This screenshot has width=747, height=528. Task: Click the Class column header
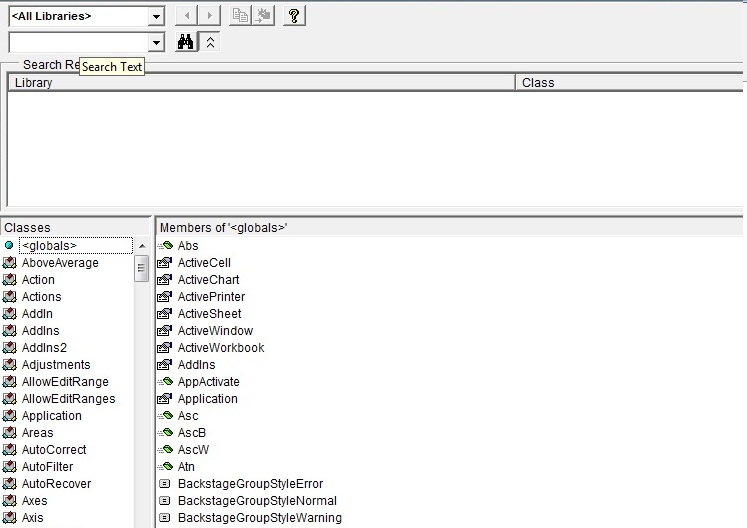(629, 83)
